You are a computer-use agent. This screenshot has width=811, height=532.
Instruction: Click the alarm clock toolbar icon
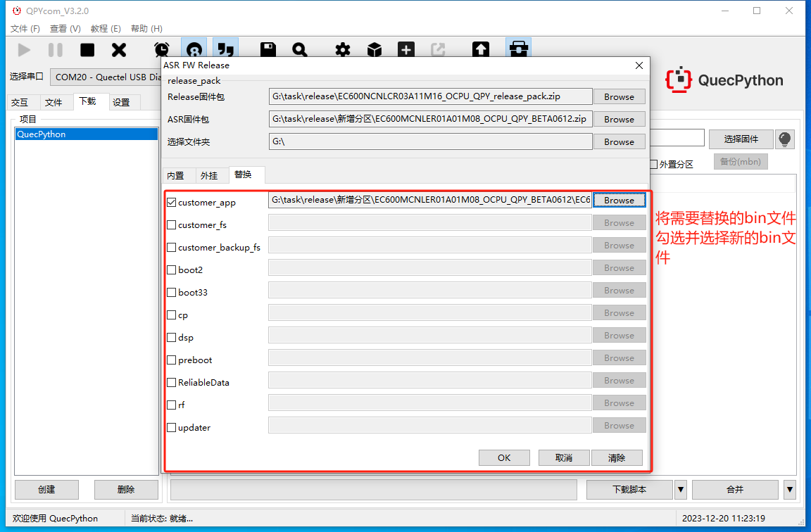[x=162, y=50]
